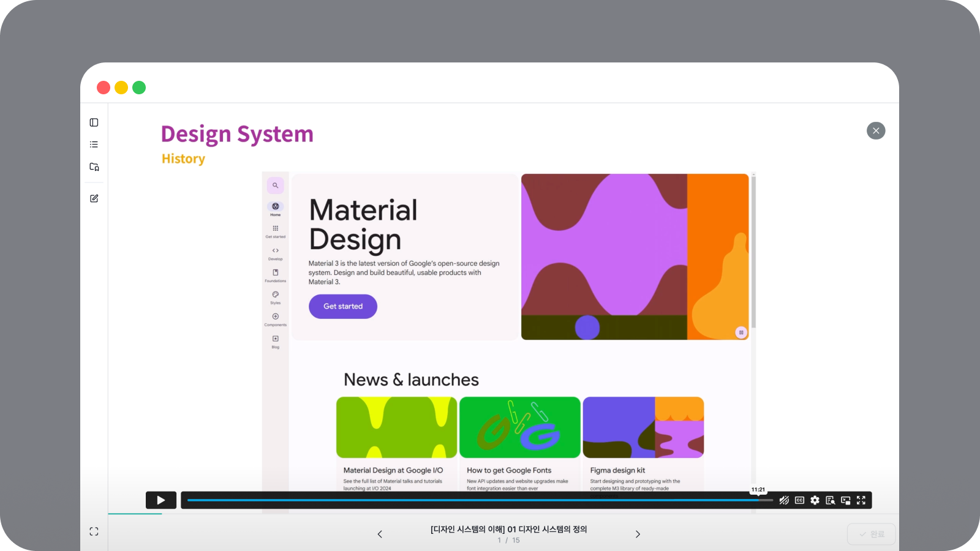Click 'Get started' button in the video
This screenshot has height=551, width=980.
tap(343, 306)
